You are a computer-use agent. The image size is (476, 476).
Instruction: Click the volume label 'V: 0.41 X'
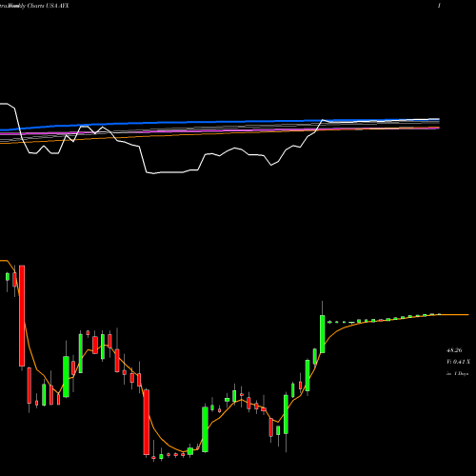click(x=458, y=362)
